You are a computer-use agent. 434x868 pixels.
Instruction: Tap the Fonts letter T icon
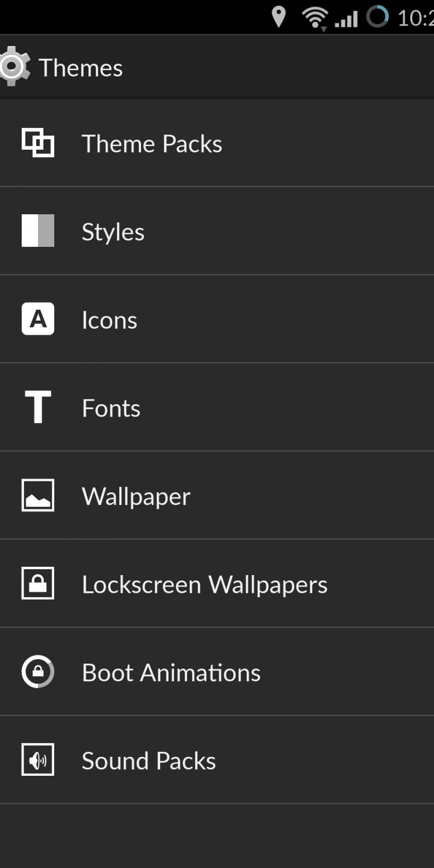[x=38, y=407]
